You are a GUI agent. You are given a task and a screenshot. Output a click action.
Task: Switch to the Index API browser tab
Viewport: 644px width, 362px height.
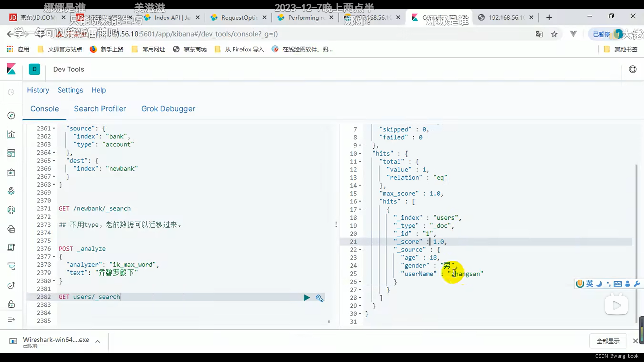(172, 17)
